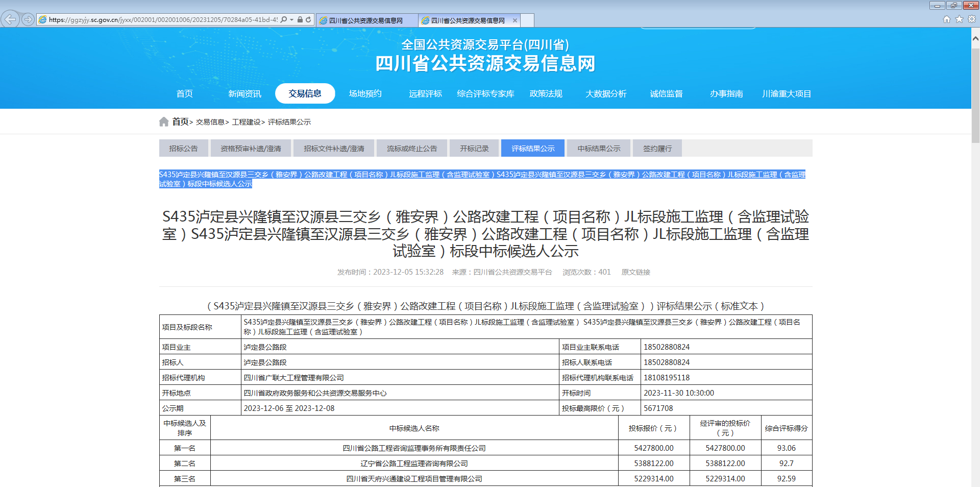980x487 pixels.
Task: Click the URL text in the address bar
Action: 163,20
